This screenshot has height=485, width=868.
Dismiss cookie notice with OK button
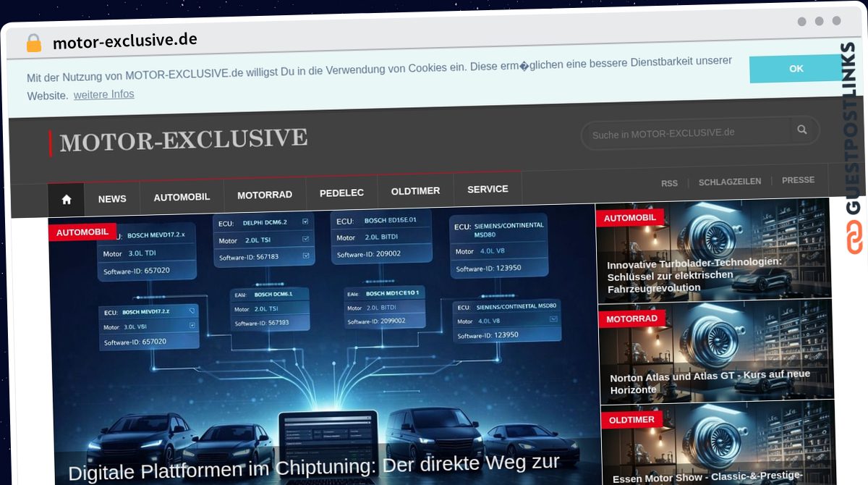coord(796,68)
